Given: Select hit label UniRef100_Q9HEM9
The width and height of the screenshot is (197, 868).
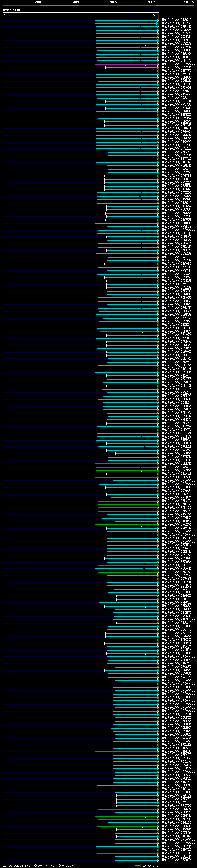Looking at the screenshot, I should [177, 785].
